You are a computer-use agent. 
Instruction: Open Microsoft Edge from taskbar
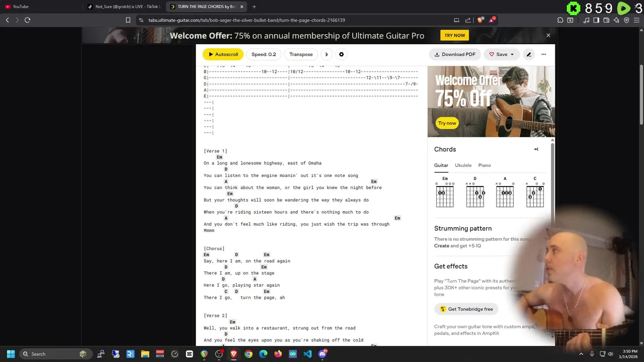point(263,354)
